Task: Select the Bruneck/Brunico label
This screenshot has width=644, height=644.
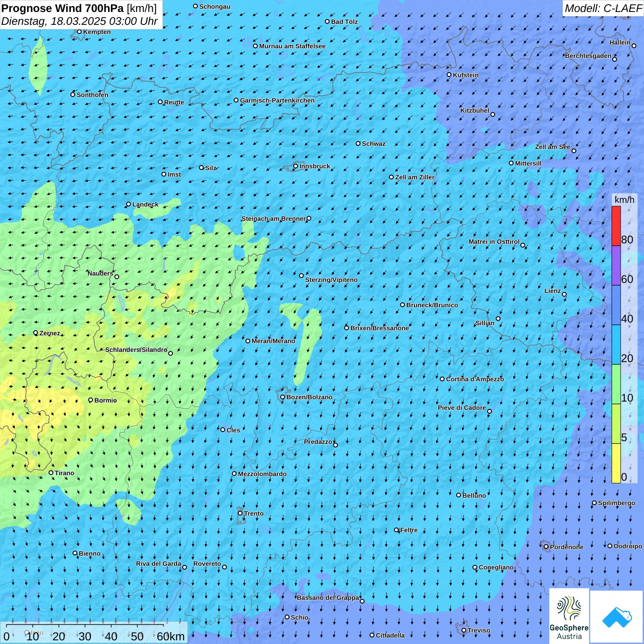Action: pos(432,305)
